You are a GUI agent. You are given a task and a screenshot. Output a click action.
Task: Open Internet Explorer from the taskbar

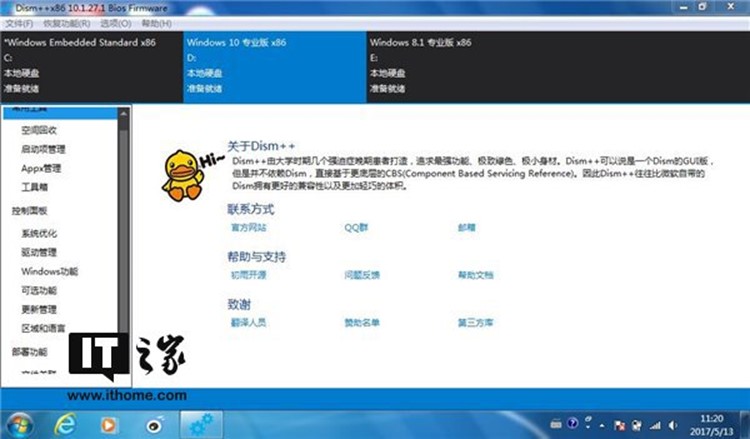pos(67,423)
